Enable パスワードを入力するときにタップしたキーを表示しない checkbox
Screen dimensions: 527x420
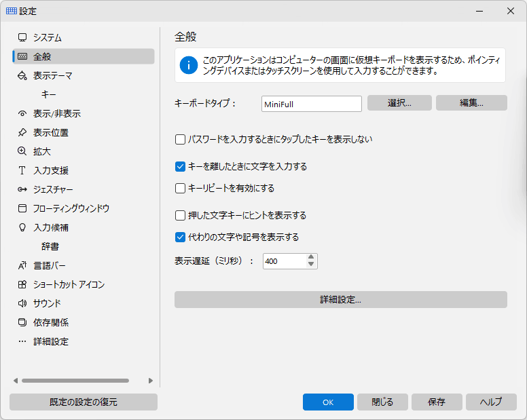[x=180, y=139]
